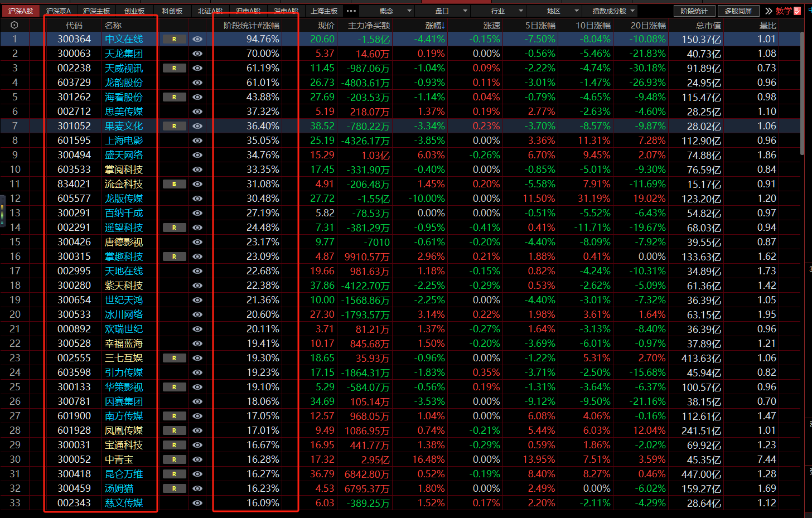Sort by 涨幅 column header
Image resolution: width=812 pixels, height=518 pixels.
click(x=435, y=25)
